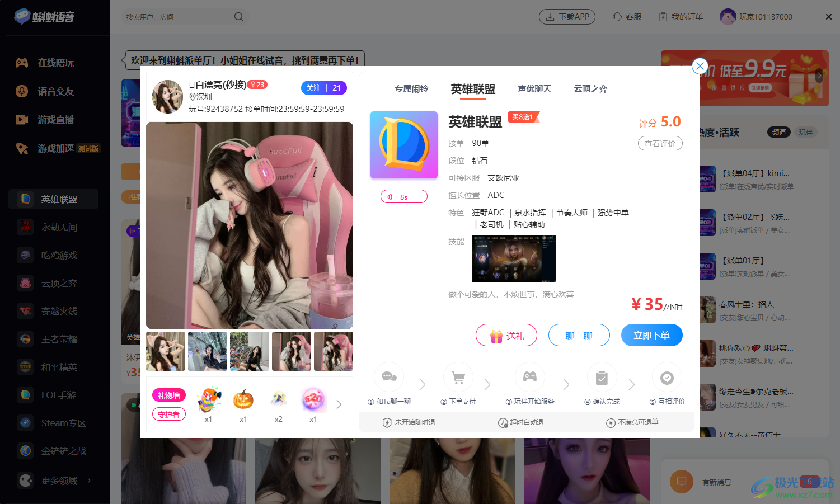Click 确认完成 clipboard step icon
Screen dimensions: 840x504
coord(602,378)
